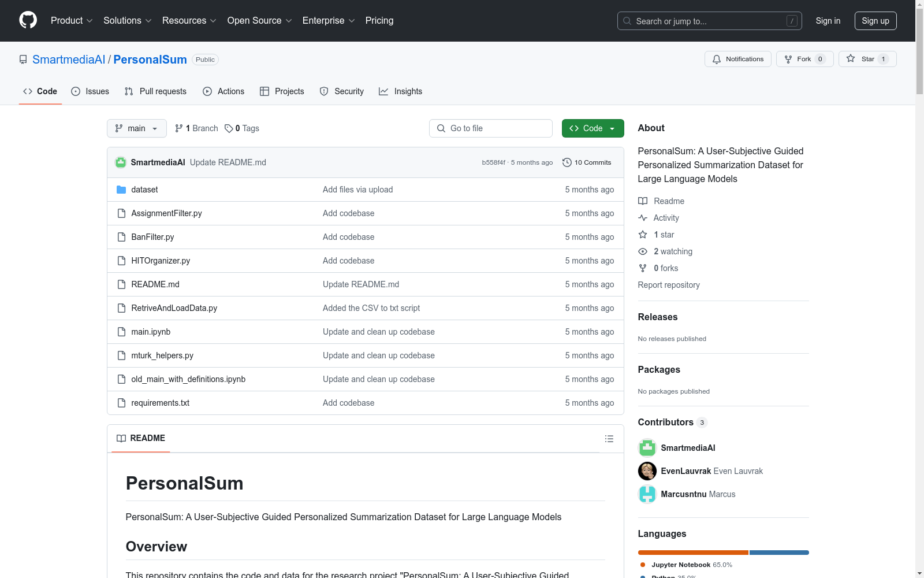Open the Pricing page link
The height and width of the screenshot is (578, 924).
(379, 21)
